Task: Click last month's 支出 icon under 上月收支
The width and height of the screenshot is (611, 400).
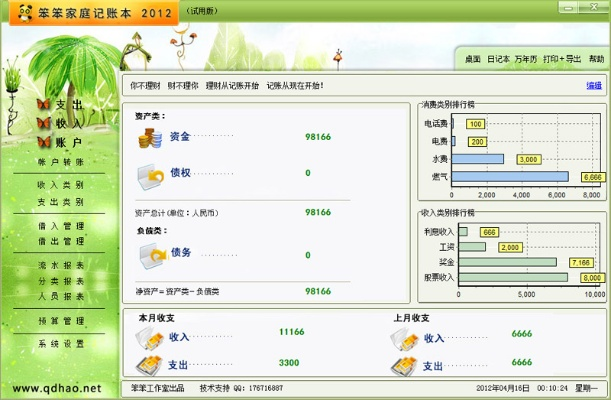Action: pos(404,367)
